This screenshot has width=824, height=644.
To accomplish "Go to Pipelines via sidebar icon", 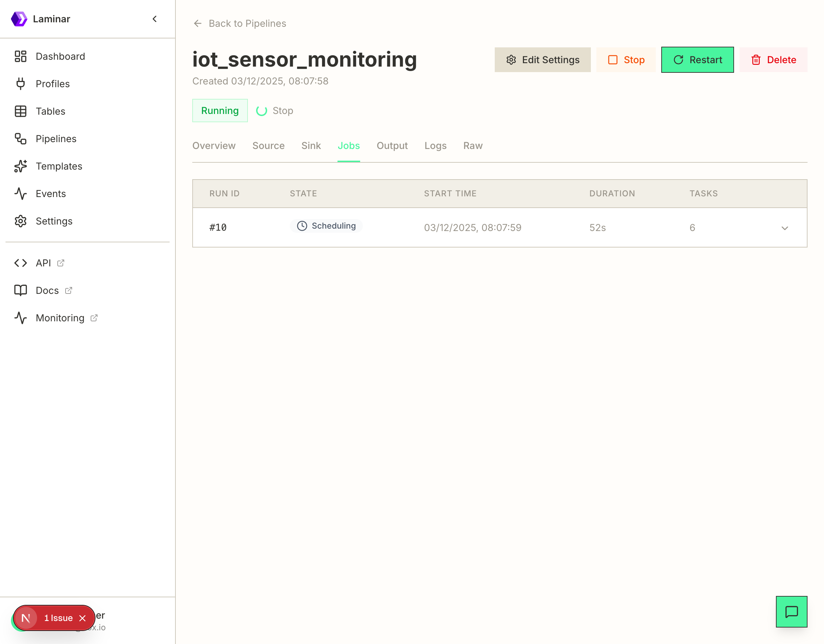I will click(x=20, y=139).
